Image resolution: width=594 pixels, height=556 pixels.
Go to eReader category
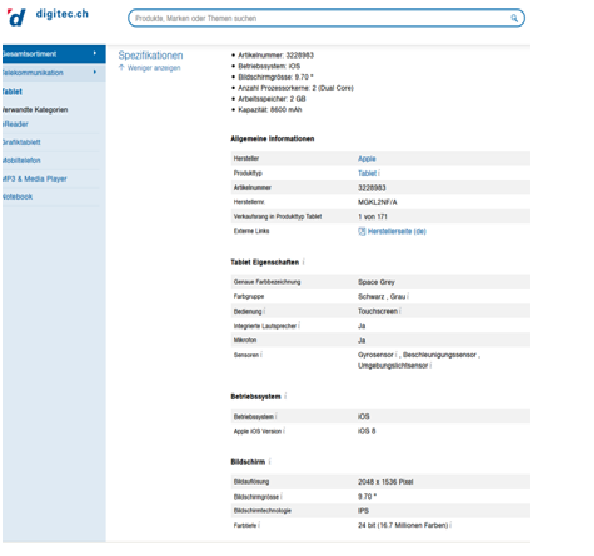pos(16,124)
